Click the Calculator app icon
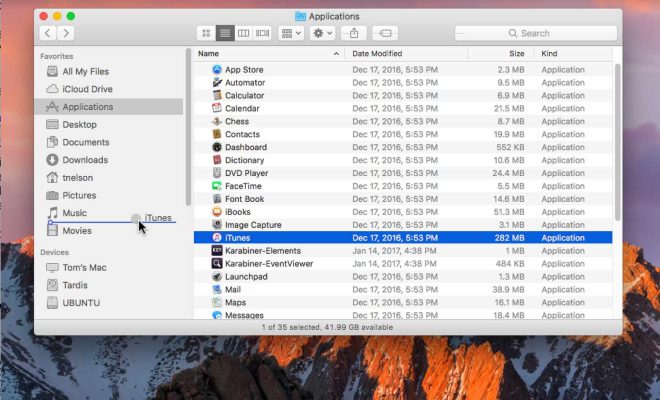The image size is (660, 400). [217, 95]
